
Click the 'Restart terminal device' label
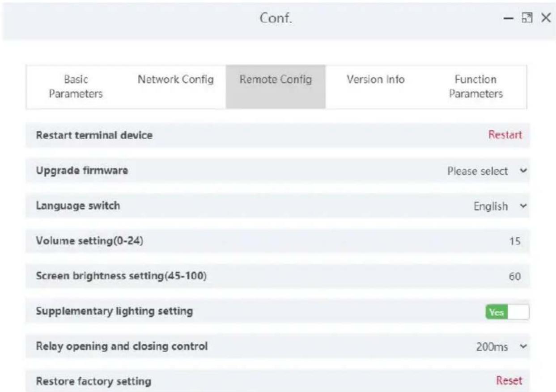94,135
